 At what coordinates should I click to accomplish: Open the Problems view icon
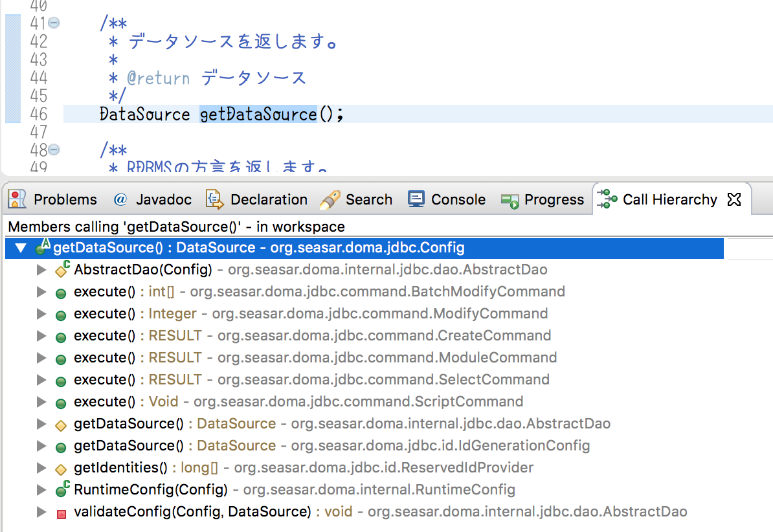16,199
